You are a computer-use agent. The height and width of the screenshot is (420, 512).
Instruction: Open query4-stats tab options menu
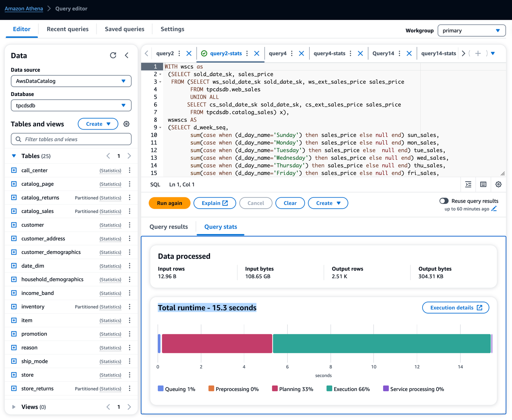[351, 53]
